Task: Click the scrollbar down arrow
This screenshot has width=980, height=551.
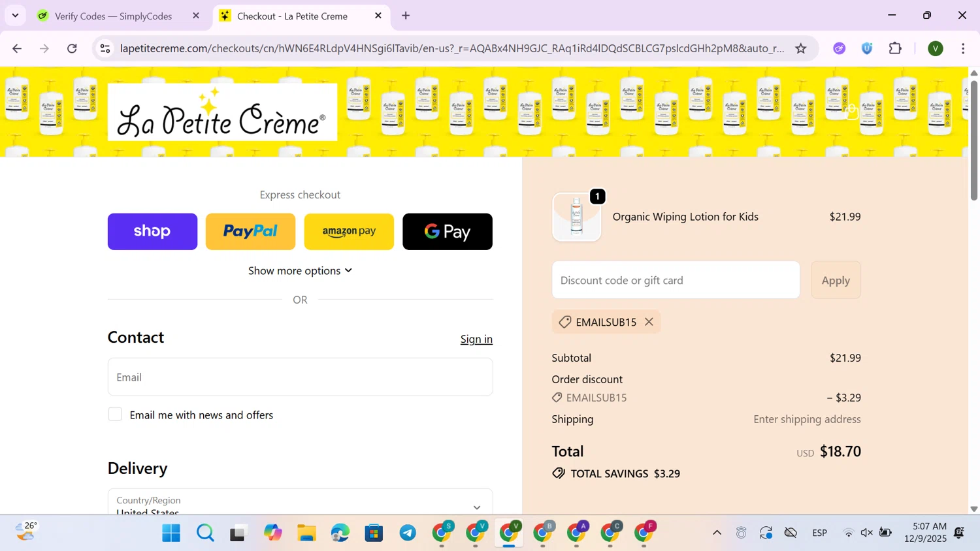Action: pos(973,509)
